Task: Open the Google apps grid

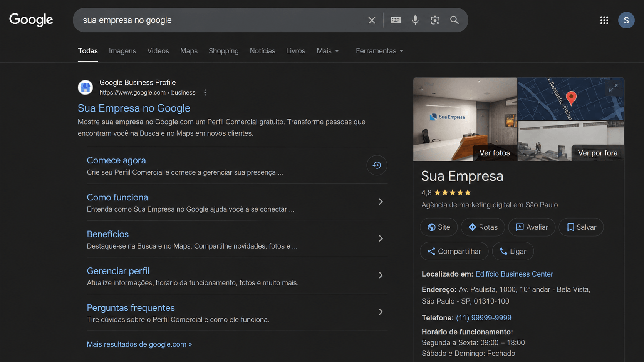Action: [x=604, y=20]
